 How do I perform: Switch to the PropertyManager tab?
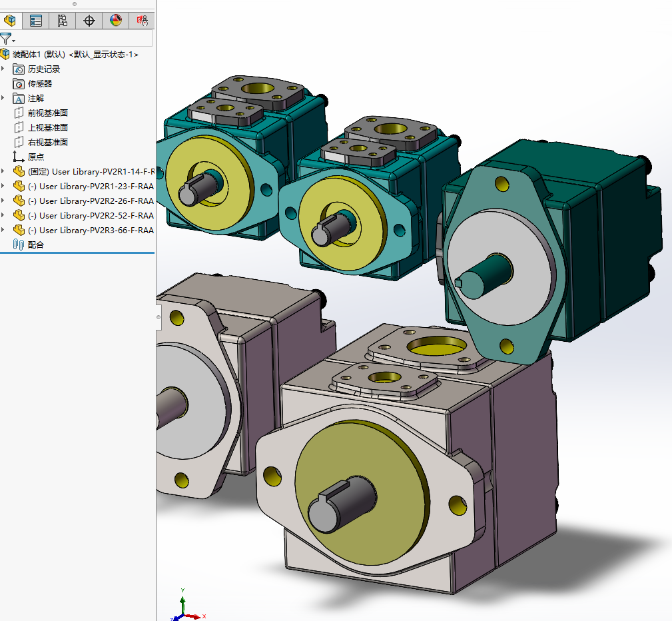point(36,20)
